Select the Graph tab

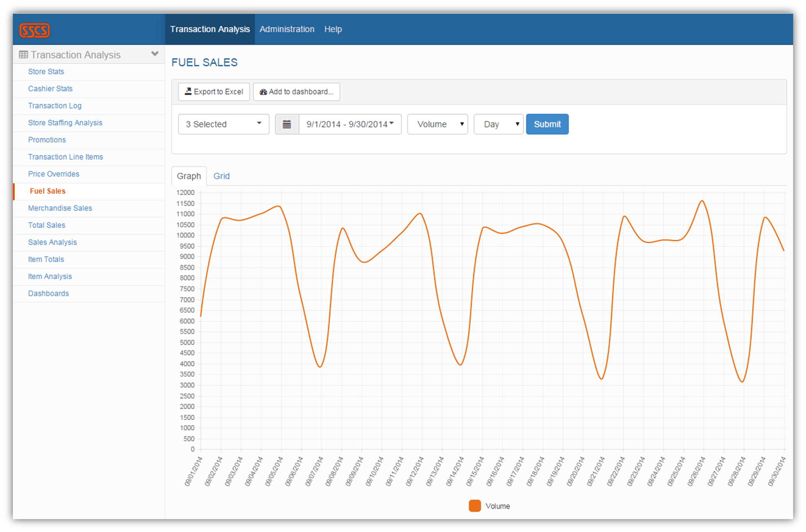tap(189, 176)
